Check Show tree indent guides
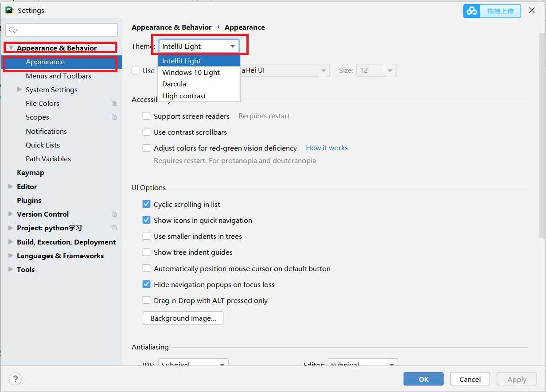This screenshot has width=546, height=392. click(146, 252)
